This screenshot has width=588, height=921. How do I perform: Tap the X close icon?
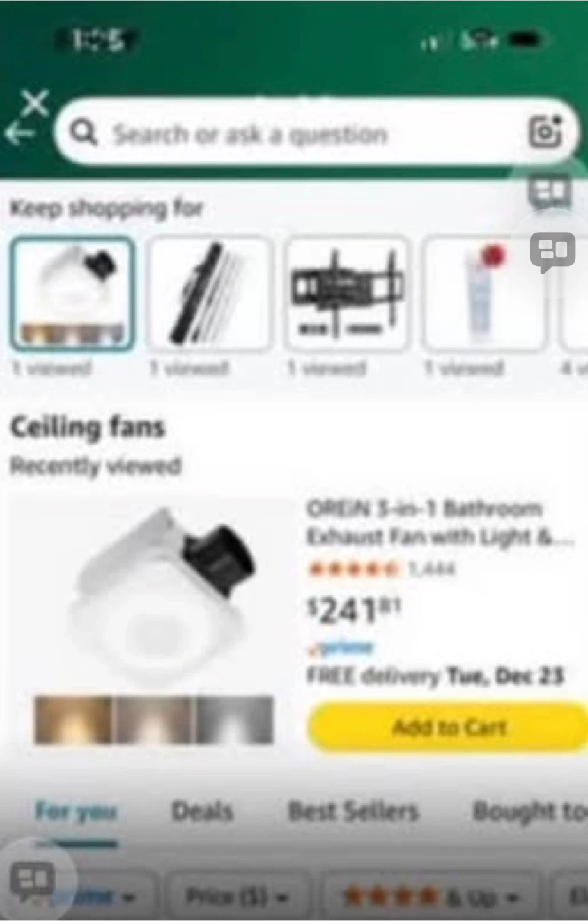(x=35, y=102)
